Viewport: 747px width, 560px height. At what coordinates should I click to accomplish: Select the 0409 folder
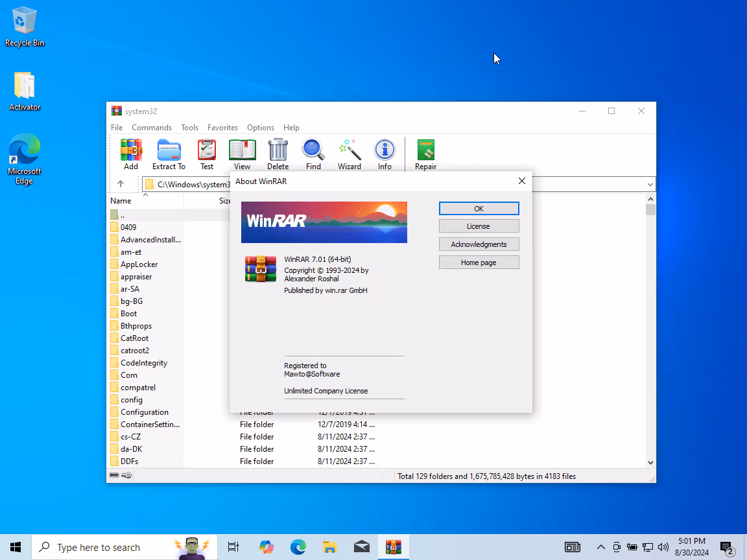tap(123, 227)
